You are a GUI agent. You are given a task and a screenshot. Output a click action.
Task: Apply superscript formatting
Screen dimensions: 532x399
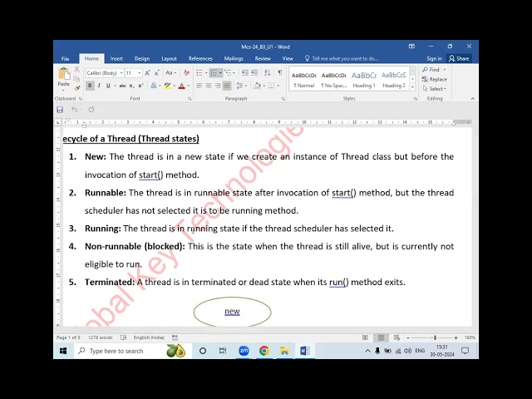140,86
